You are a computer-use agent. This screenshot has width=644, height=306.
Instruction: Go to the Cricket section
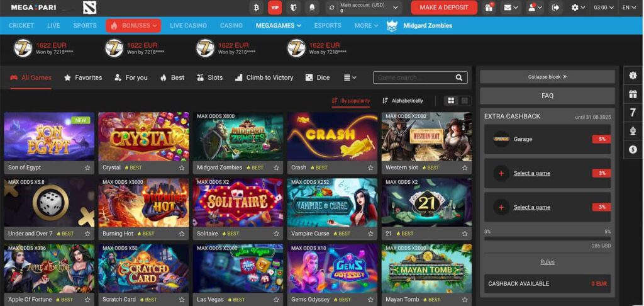click(x=21, y=25)
